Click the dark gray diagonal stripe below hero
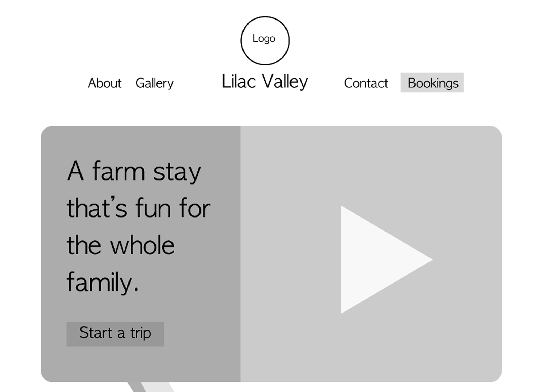Viewport: 539px width, 392px height. pyautogui.click(x=136, y=388)
